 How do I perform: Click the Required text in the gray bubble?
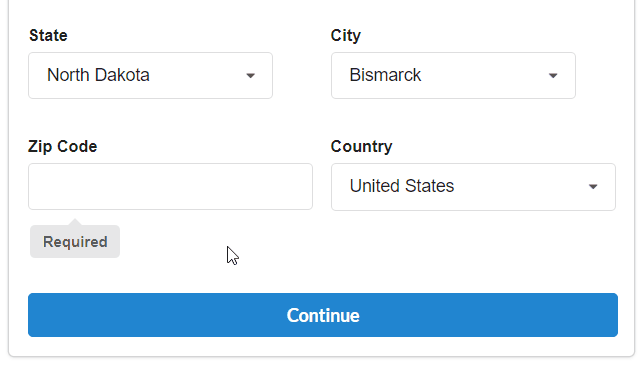pyautogui.click(x=75, y=242)
